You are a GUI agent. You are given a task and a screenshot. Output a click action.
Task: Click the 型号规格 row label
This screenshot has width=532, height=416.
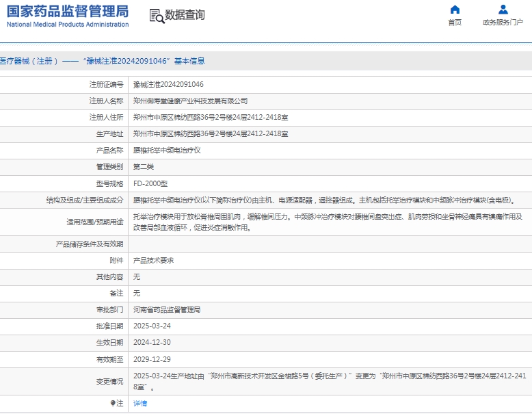[109, 184]
